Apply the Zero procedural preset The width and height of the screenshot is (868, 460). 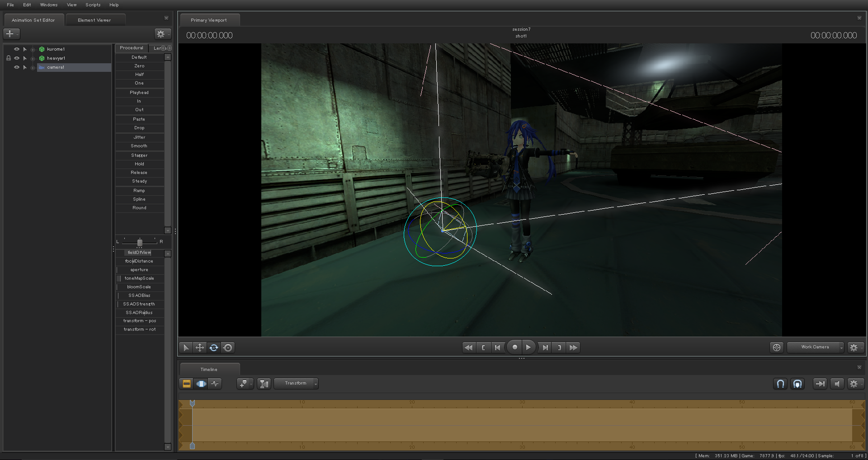click(x=139, y=66)
